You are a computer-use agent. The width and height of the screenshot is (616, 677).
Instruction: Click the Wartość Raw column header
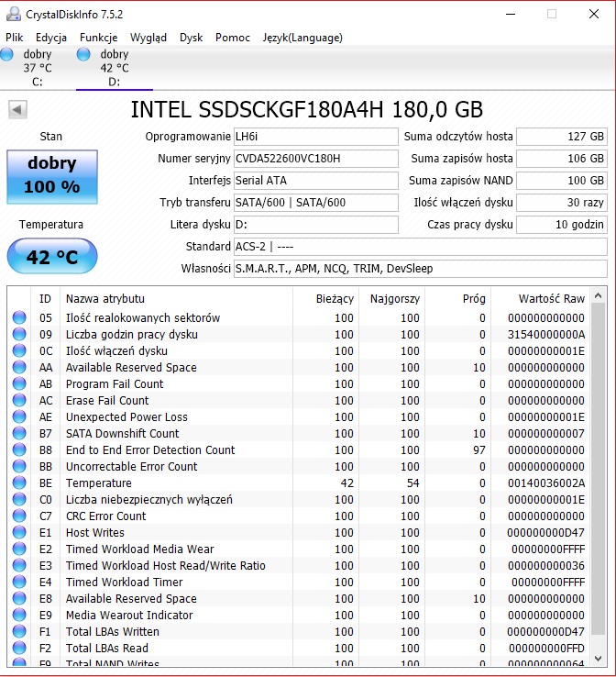[x=540, y=299]
